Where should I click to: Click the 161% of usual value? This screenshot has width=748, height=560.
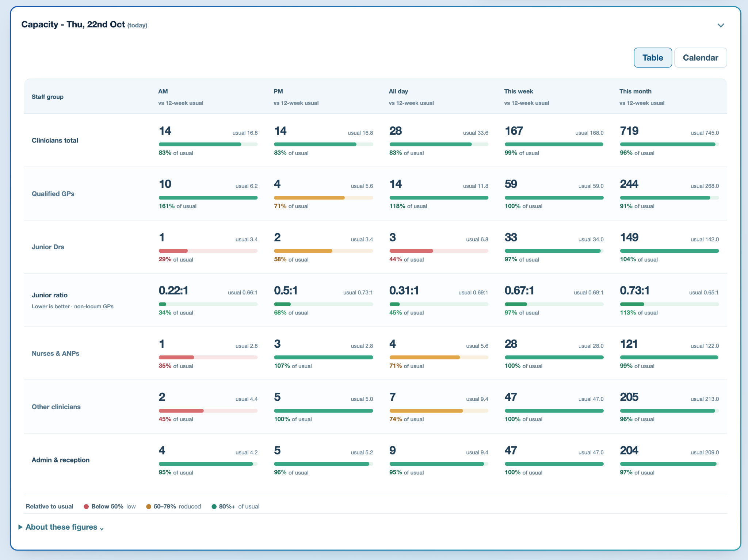178,206
